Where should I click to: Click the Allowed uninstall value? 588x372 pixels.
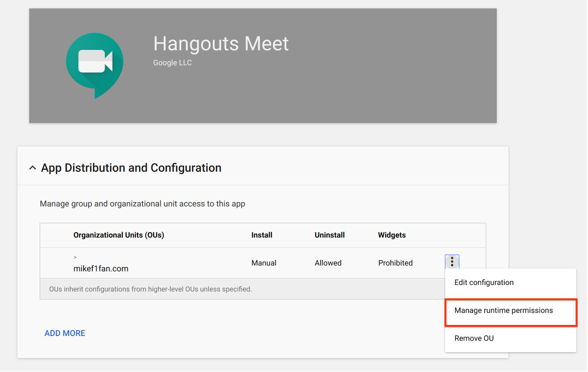pos(328,263)
